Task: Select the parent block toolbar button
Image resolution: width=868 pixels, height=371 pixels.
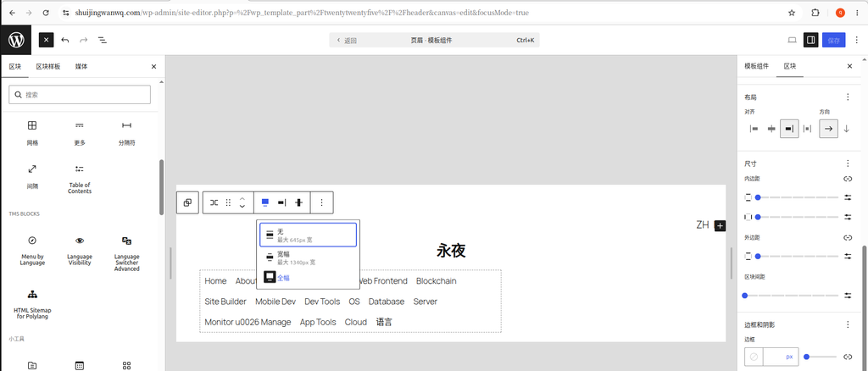Action: click(187, 202)
